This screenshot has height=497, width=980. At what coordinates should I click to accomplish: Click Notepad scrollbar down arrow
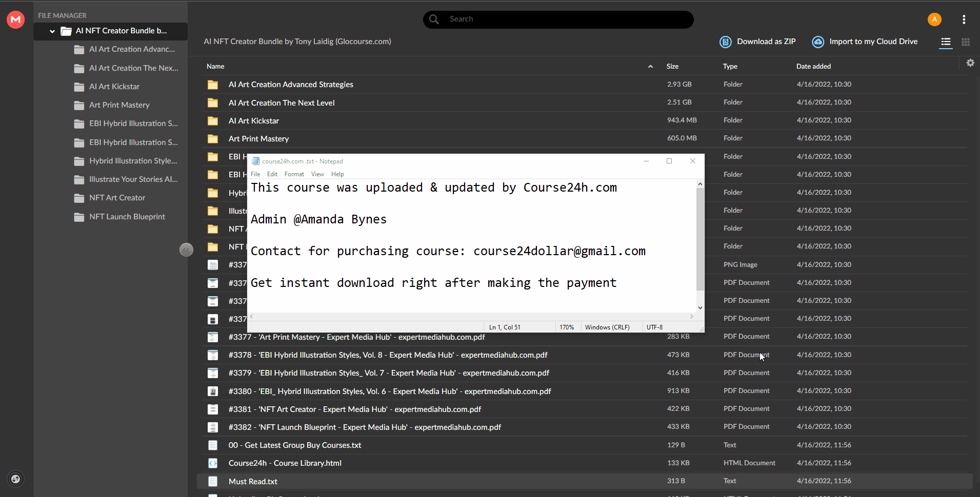pos(700,307)
